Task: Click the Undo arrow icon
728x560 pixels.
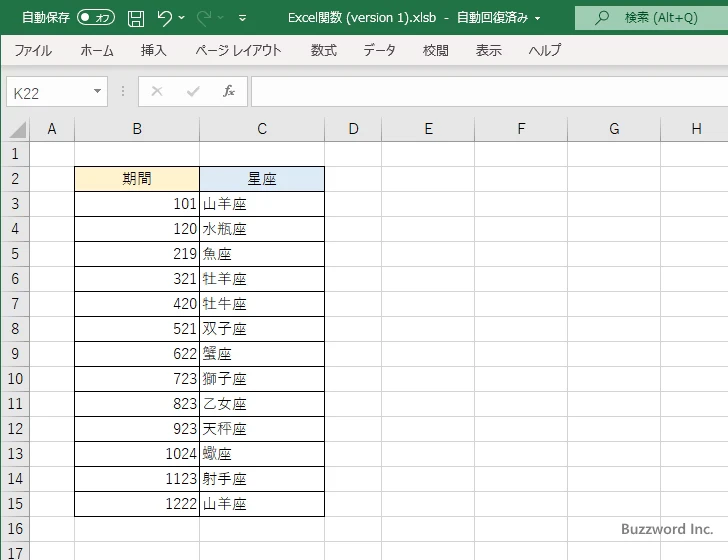Action: [164, 18]
